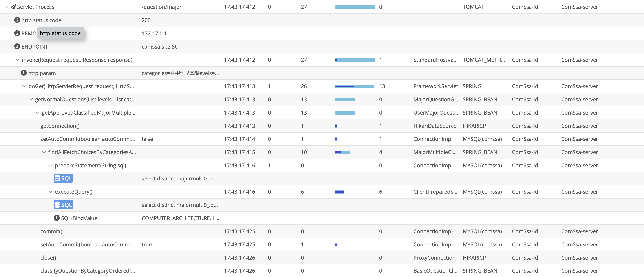
Task: Select classifyQuestionByCategoryOrdered row
Action: (x=88, y=271)
